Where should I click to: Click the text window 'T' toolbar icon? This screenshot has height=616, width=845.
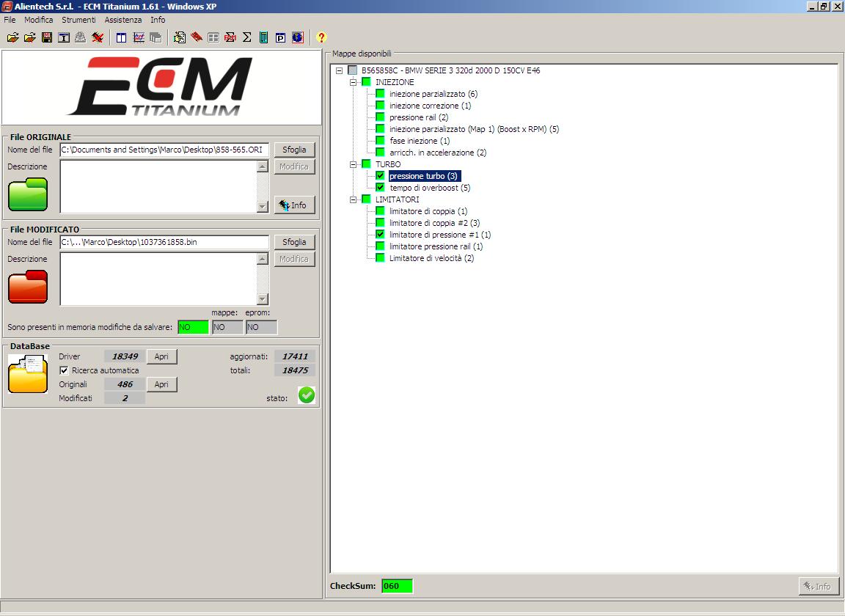[x=64, y=37]
